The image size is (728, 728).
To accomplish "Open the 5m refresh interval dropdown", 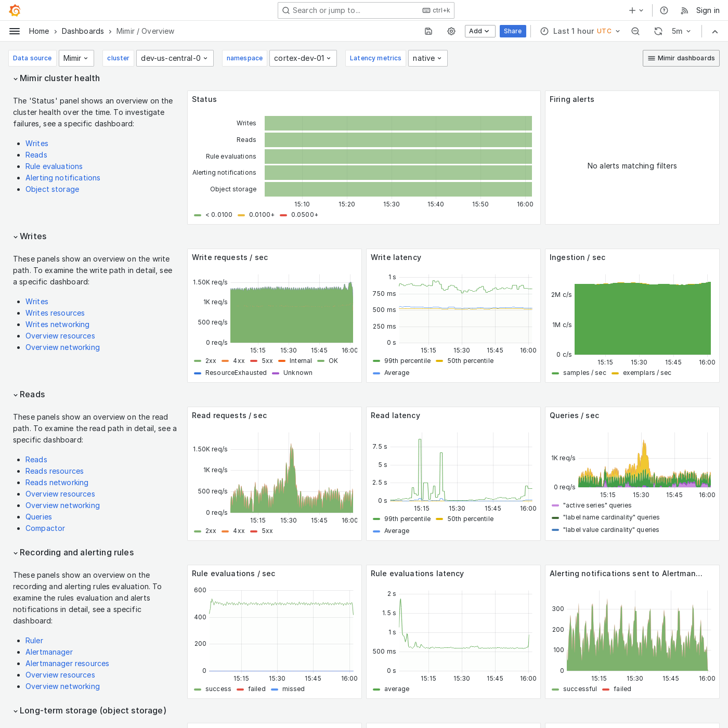I will pos(681,31).
